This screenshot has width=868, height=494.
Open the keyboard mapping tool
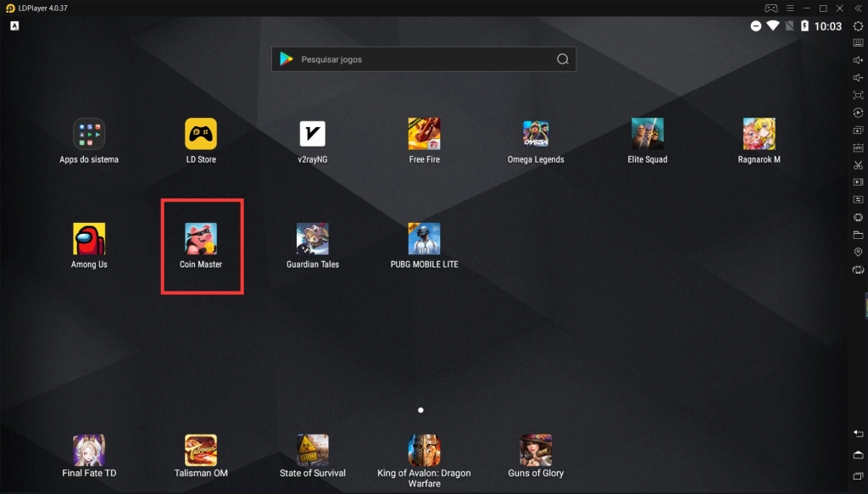coord(858,43)
